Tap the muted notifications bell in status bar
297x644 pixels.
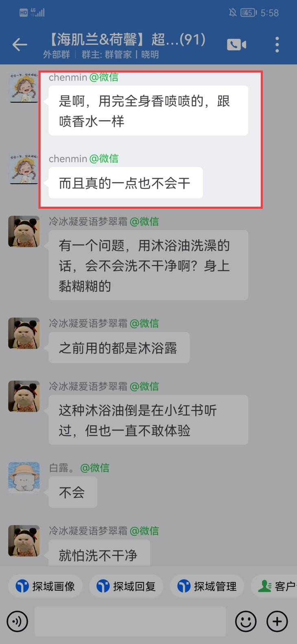233,13
